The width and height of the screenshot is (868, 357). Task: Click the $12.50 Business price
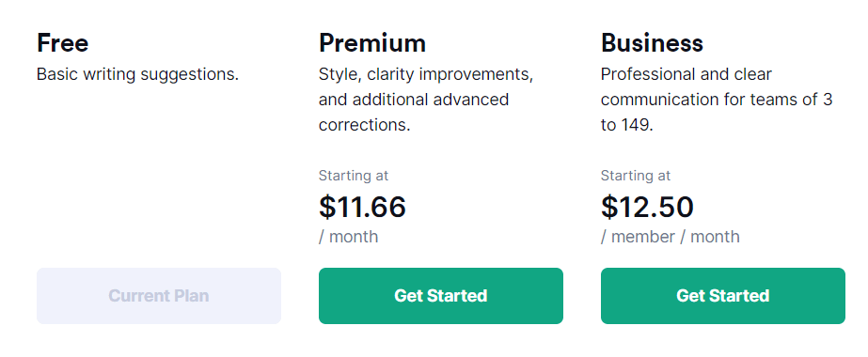[x=647, y=207]
